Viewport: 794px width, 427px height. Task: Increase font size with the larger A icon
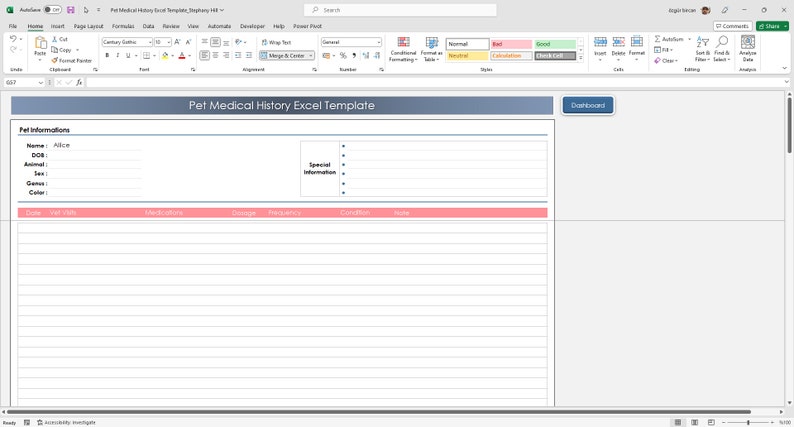177,42
